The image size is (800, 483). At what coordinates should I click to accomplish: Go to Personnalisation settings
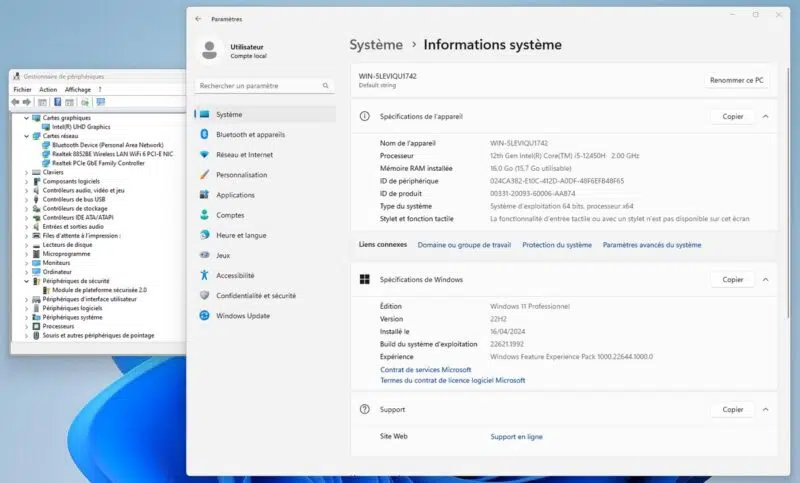coord(241,175)
